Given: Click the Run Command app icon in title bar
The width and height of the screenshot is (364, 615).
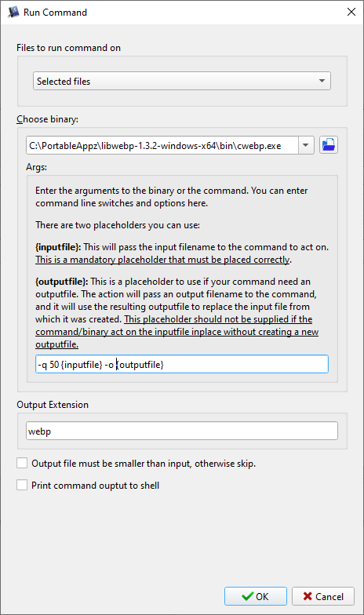Looking at the screenshot, I should coord(14,13).
